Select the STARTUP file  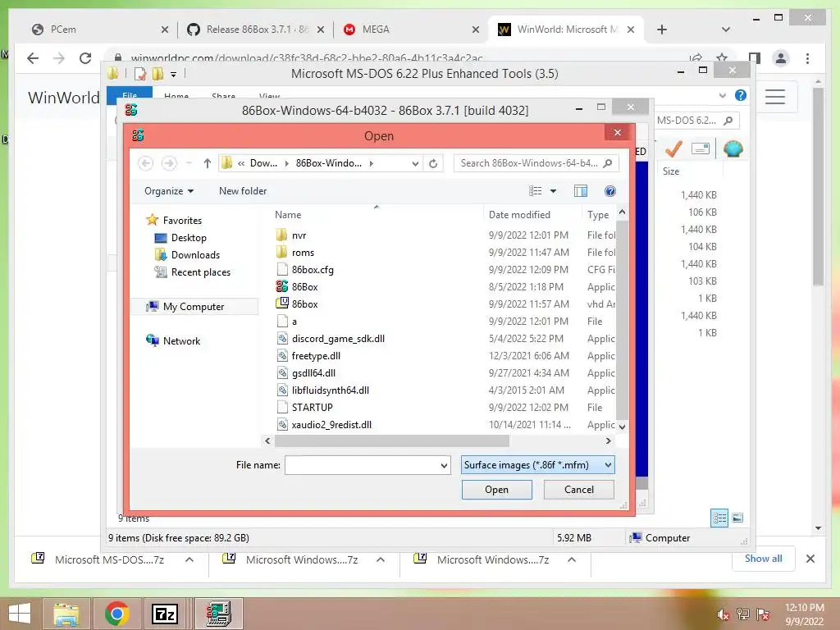304,407
